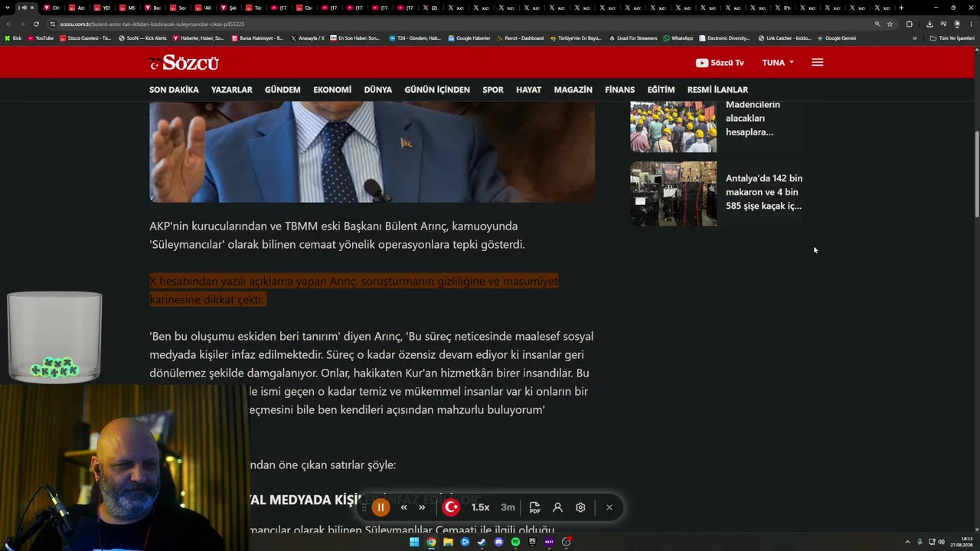The height and width of the screenshot is (551, 980).
Task: Skip forward in the reader toolbar
Action: click(x=422, y=507)
